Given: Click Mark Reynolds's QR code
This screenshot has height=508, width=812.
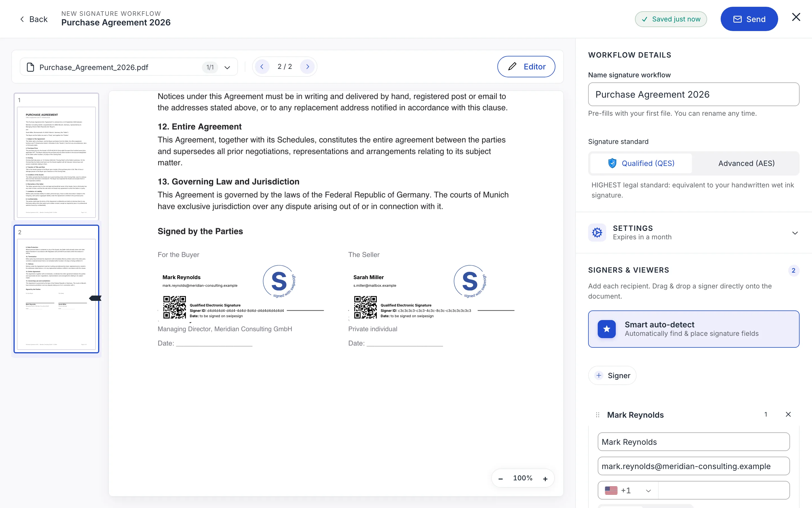Looking at the screenshot, I should 175,307.
